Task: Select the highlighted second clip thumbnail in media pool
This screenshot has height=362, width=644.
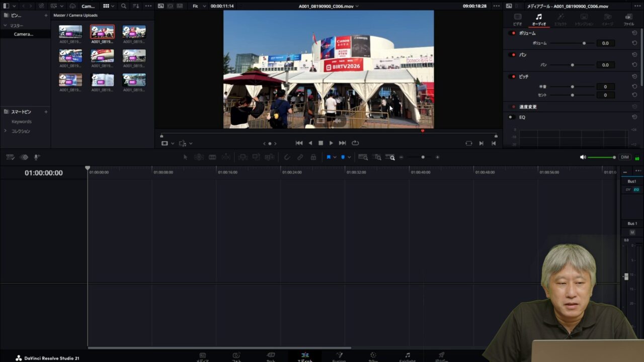Action: point(102,32)
